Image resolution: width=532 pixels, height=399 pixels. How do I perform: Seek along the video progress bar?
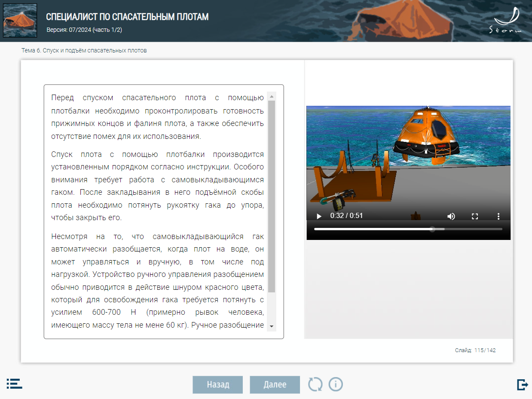click(x=408, y=229)
